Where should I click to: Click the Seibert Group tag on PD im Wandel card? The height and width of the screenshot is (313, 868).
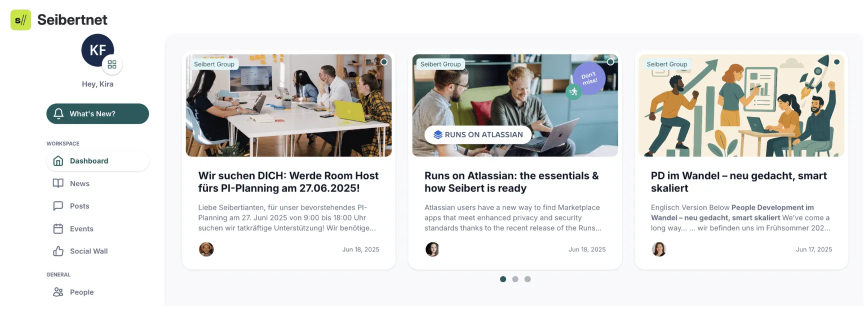pos(666,64)
